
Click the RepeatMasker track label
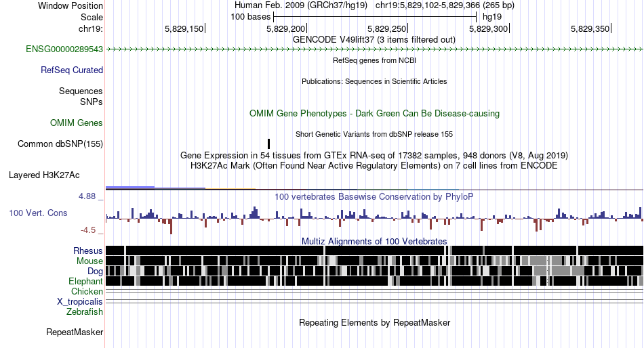(75, 332)
